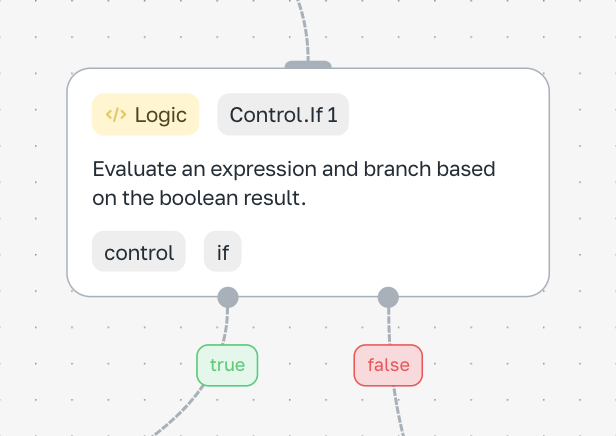
Task: Click the dashed edge leaving below false label
Action: click(398, 410)
